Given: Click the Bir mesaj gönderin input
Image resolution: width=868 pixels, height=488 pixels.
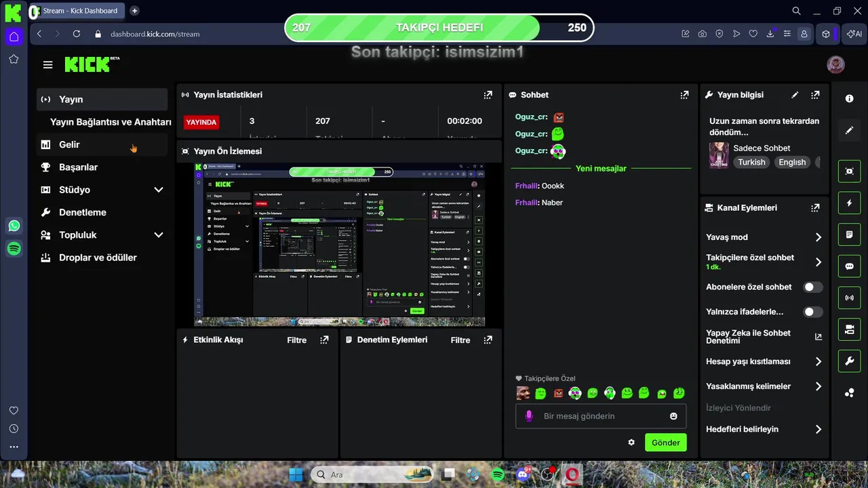Looking at the screenshot, I should (x=600, y=416).
